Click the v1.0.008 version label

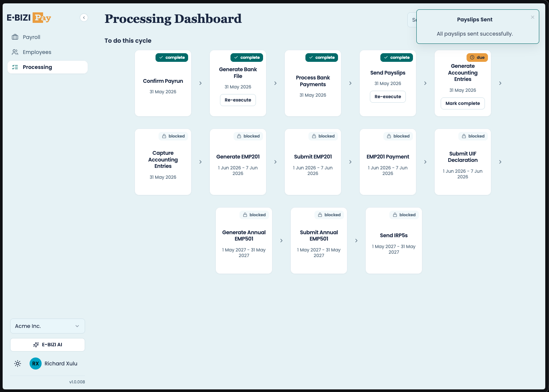pos(77,382)
